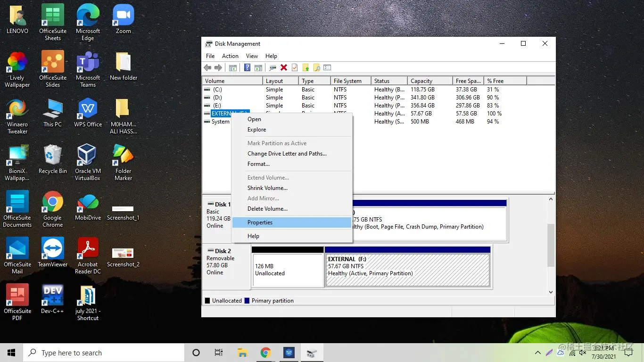Click the disk pane scrollbar up arrow
This screenshot has width=644, height=362.
pyautogui.click(x=551, y=199)
